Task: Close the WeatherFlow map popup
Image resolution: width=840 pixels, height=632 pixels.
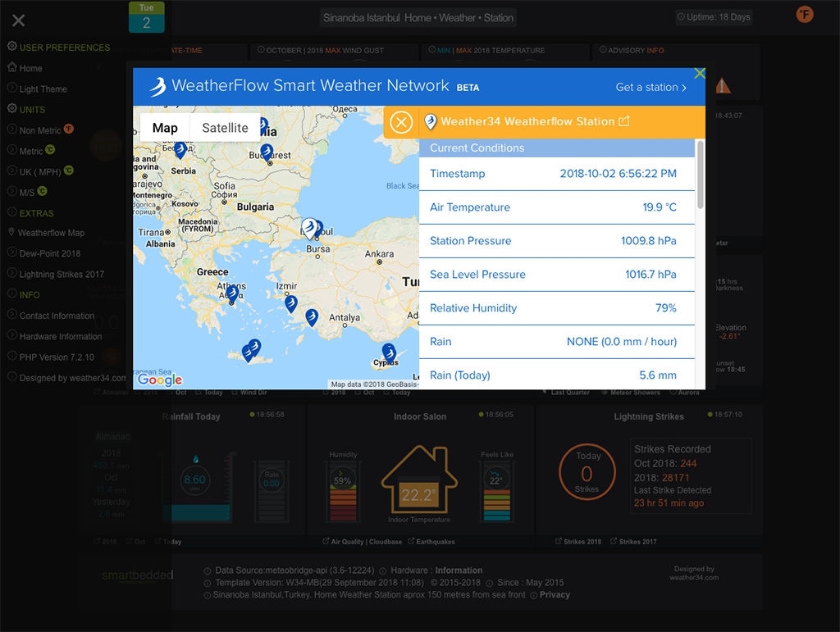Action: tap(699, 73)
